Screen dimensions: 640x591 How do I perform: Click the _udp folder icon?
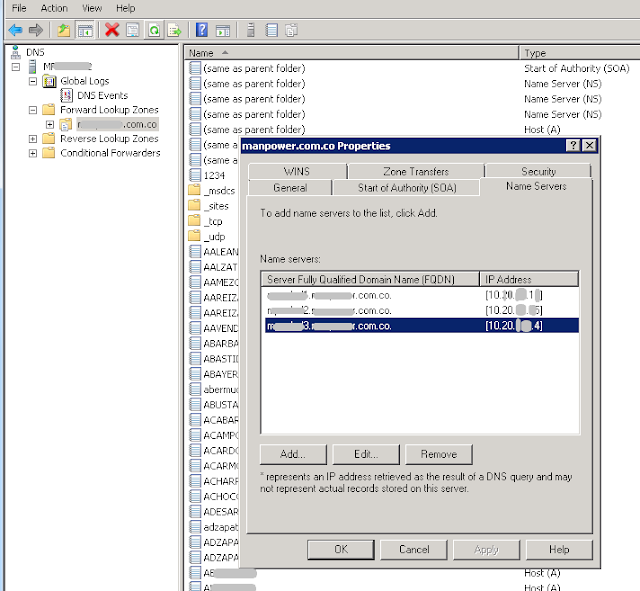[195, 236]
